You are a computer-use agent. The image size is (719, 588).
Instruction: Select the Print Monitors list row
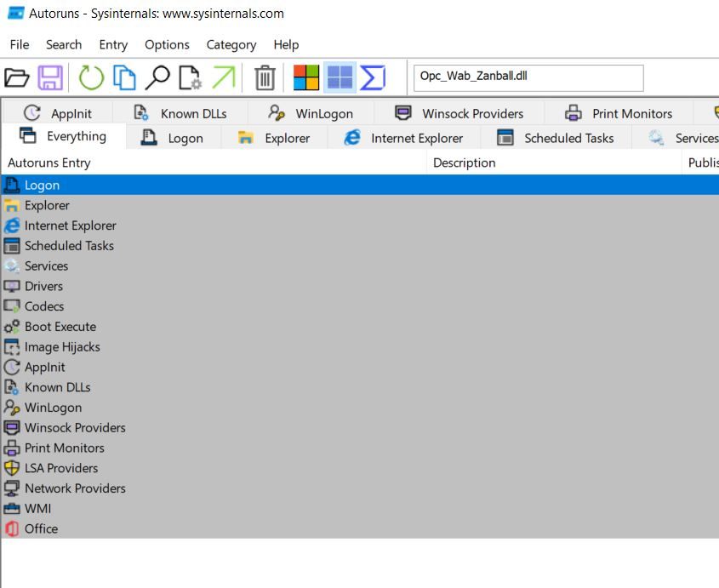[360, 448]
